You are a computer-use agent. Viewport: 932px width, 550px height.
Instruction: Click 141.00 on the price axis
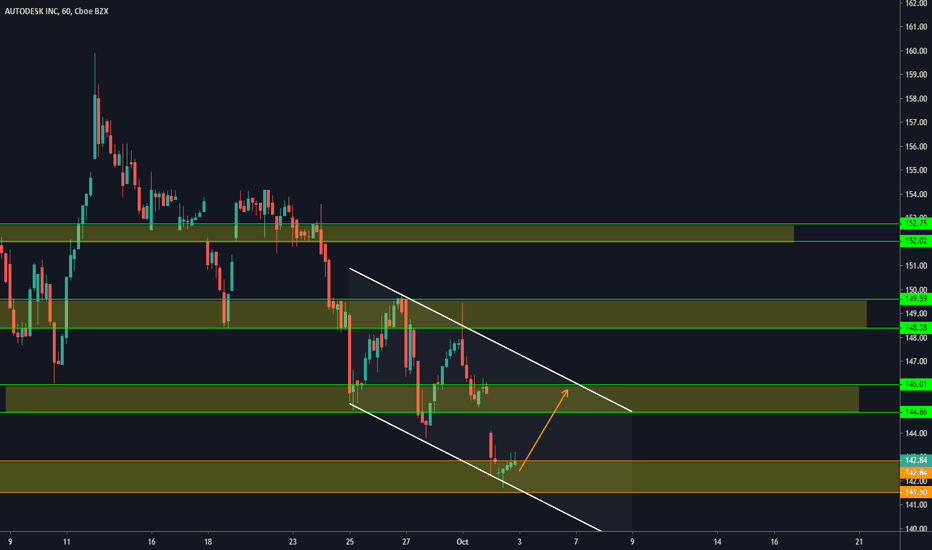click(916, 505)
